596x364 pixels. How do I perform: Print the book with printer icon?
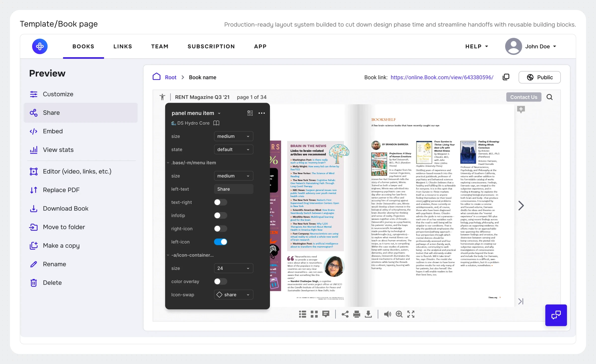point(357,314)
